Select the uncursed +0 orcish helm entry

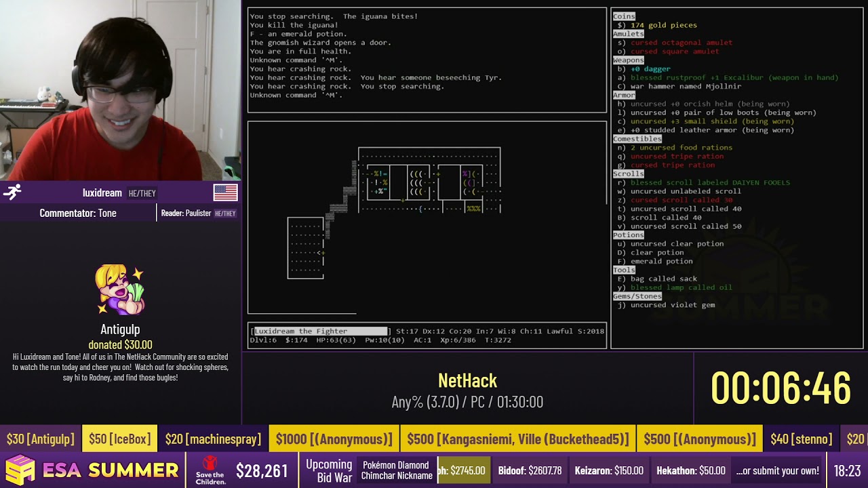tap(703, 104)
